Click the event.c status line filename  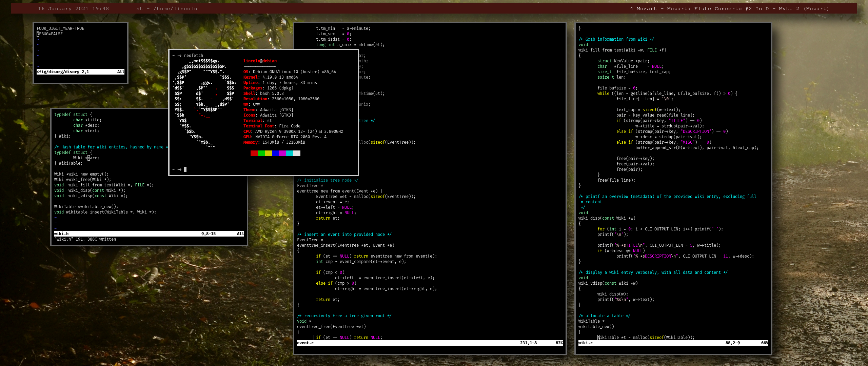tap(305, 343)
